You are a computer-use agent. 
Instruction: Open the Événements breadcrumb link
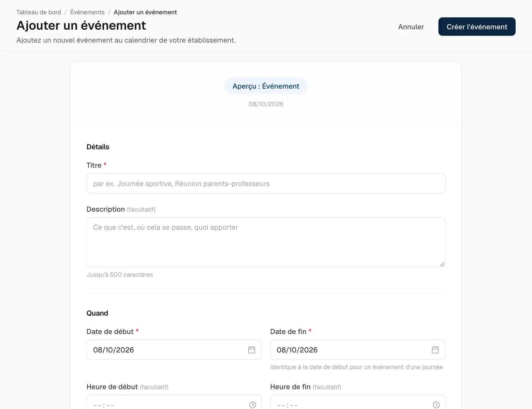click(x=87, y=12)
